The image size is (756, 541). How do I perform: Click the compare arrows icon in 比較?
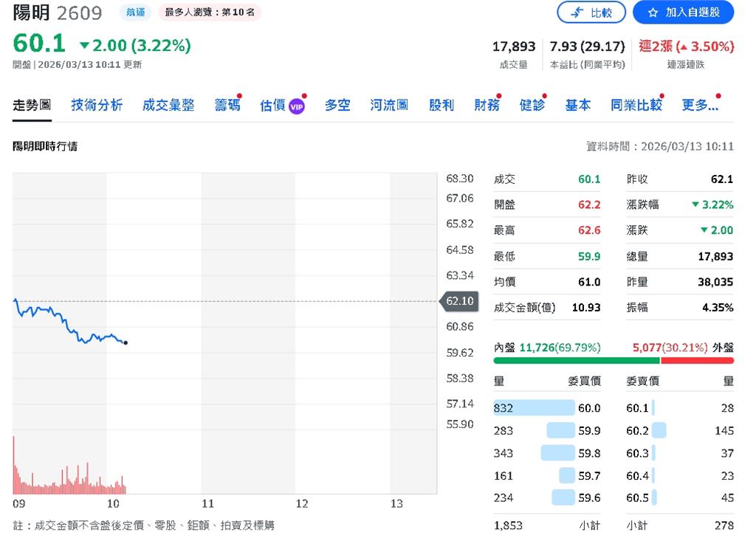pos(577,13)
